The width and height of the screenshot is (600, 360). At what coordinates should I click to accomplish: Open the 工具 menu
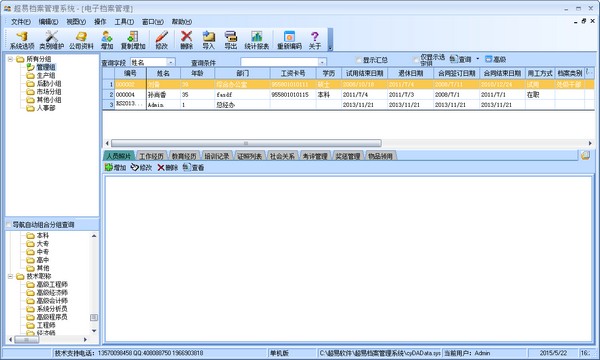tap(124, 22)
